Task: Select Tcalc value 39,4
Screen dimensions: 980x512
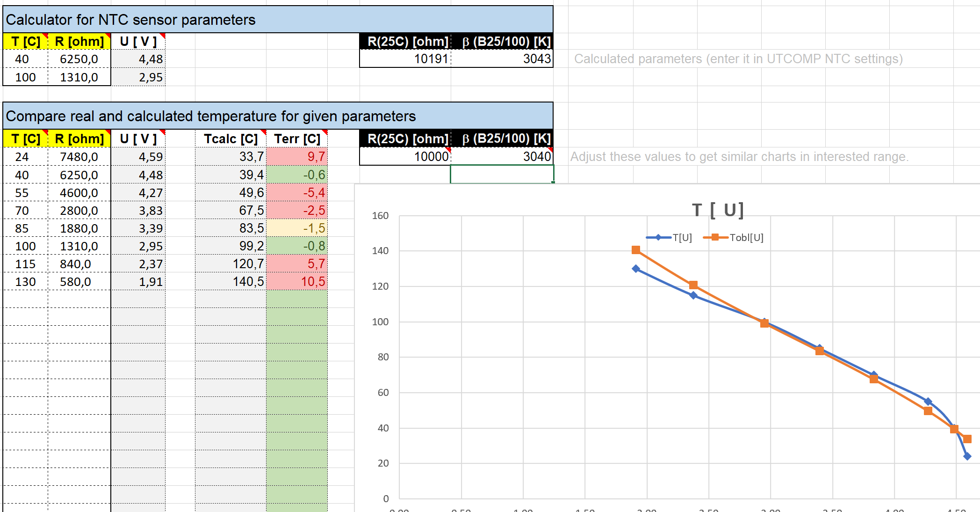Action: click(x=231, y=175)
